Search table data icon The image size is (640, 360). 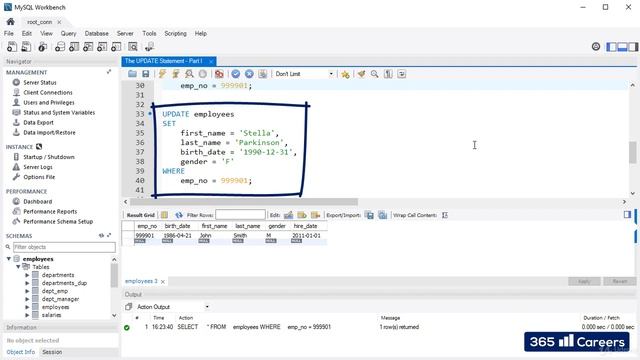coord(133,47)
